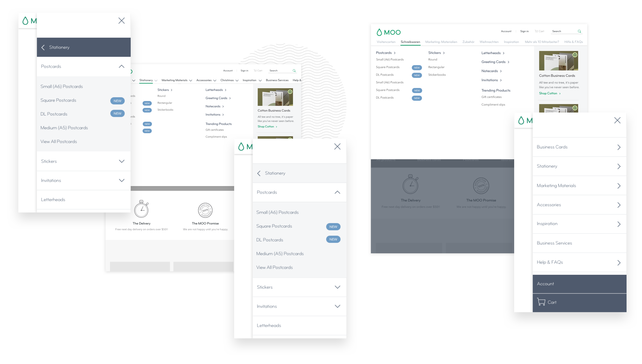The height and width of the screenshot is (364, 642).
Task: Open Marketing Materials submenu in mobile main menu
Action: click(x=579, y=186)
